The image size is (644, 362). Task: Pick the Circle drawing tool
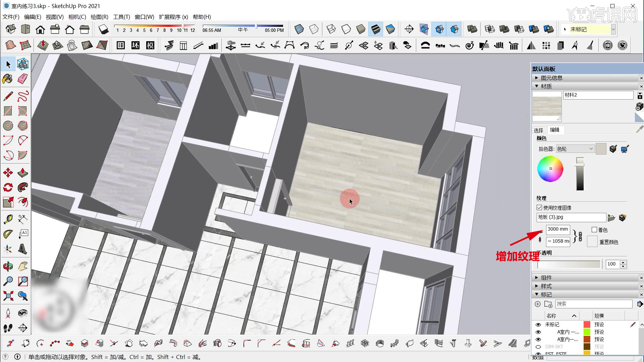click(x=8, y=126)
